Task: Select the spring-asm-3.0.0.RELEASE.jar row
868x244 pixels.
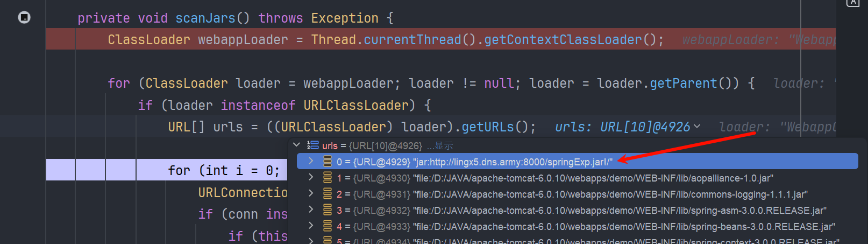Action: click(578, 210)
